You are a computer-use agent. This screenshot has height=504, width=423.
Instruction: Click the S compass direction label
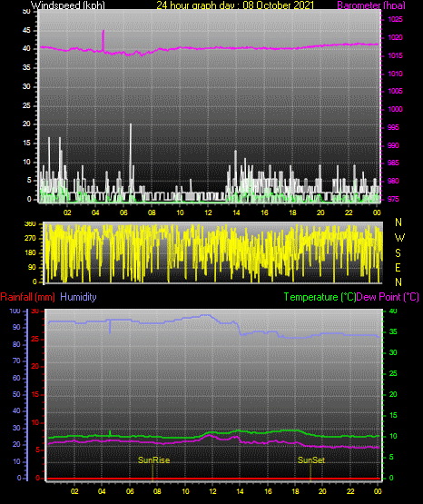tap(398, 253)
